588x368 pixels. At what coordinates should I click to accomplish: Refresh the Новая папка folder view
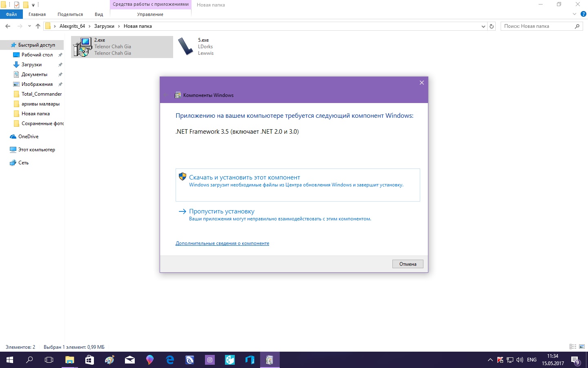pos(492,26)
